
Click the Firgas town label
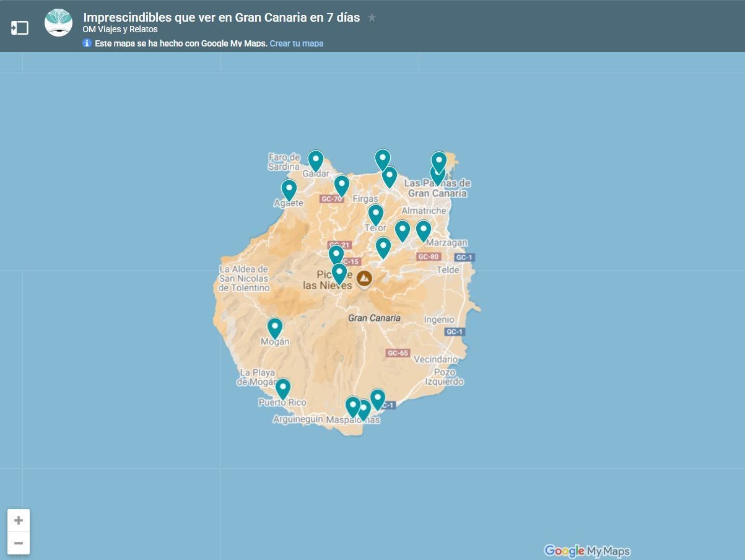(x=365, y=199)
